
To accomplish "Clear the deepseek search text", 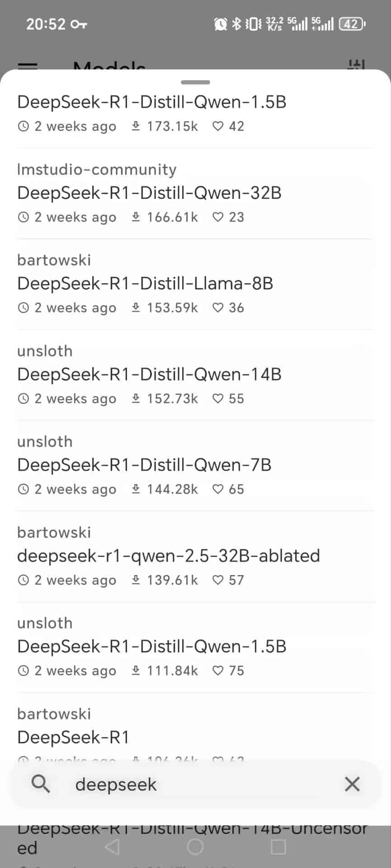I will 352,784.
